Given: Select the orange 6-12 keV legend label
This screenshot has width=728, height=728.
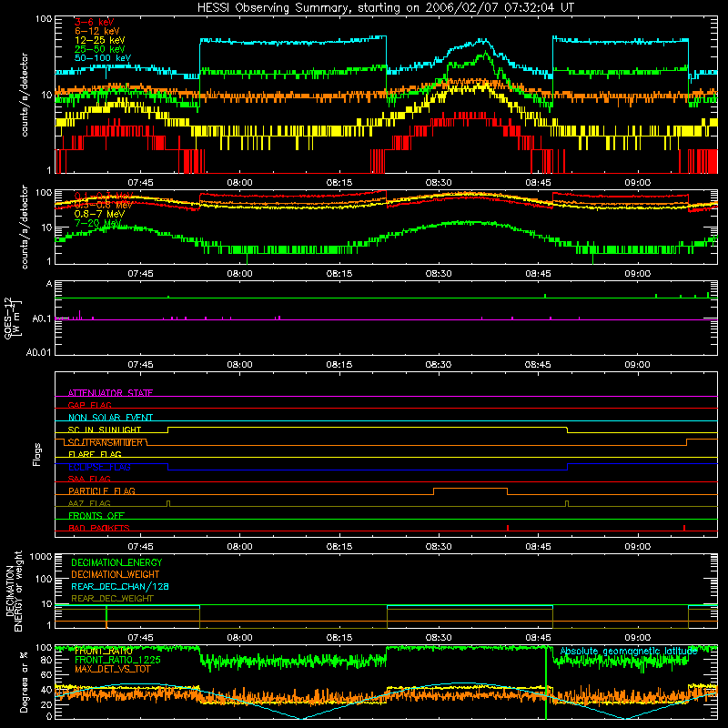Looking at the screenshot, I should [97, 31].
